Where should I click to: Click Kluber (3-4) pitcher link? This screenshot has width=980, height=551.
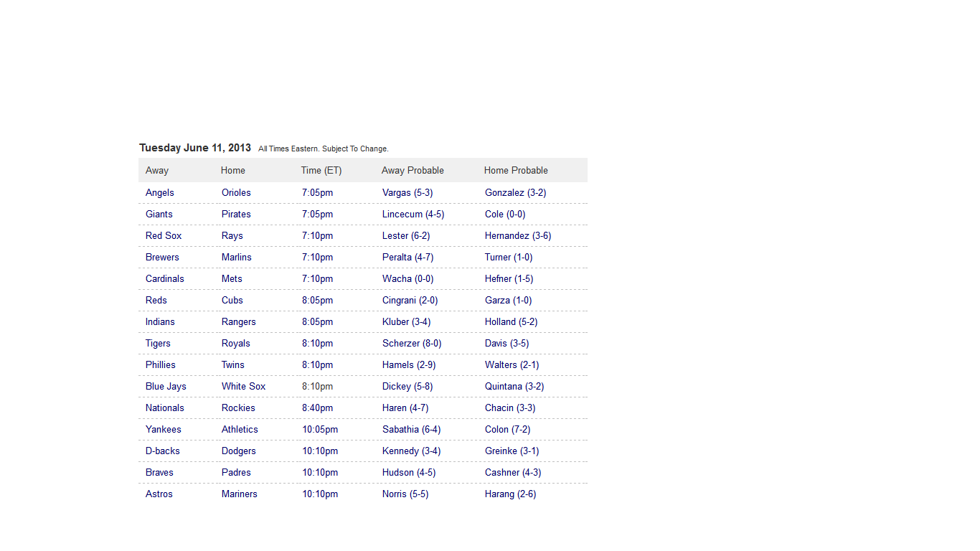tap(407, 321)
